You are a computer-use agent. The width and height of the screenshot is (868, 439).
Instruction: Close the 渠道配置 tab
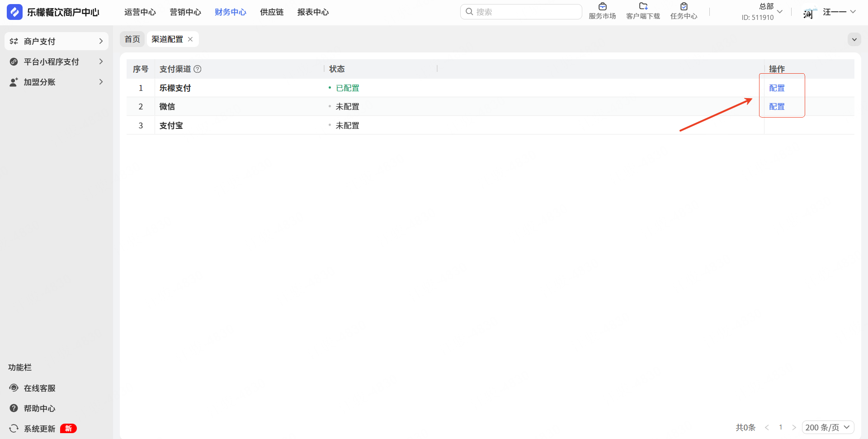[x=190, y=39]
